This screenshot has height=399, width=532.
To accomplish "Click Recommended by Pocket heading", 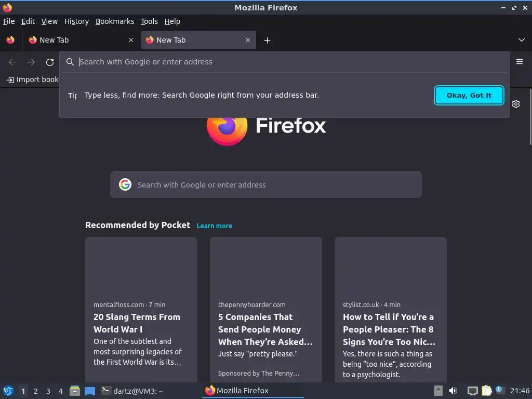I will [x=138, y=225].
